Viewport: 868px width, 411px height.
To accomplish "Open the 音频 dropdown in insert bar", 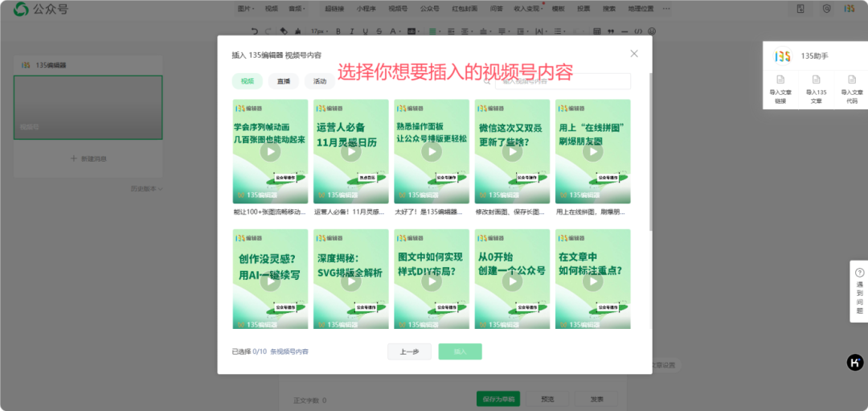I will [297, 9].
